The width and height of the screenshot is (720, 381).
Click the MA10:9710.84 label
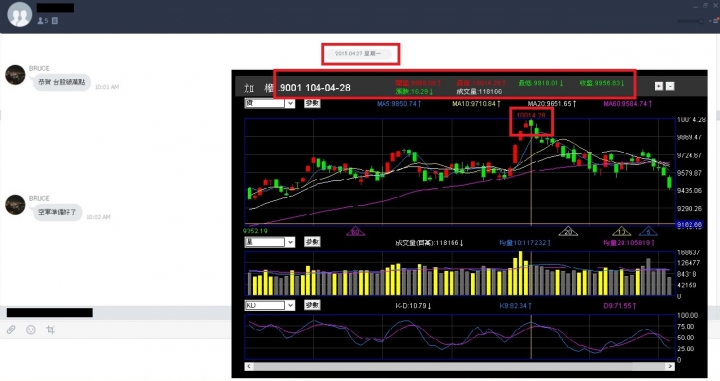pyautogui.click(x=476, y=104)
